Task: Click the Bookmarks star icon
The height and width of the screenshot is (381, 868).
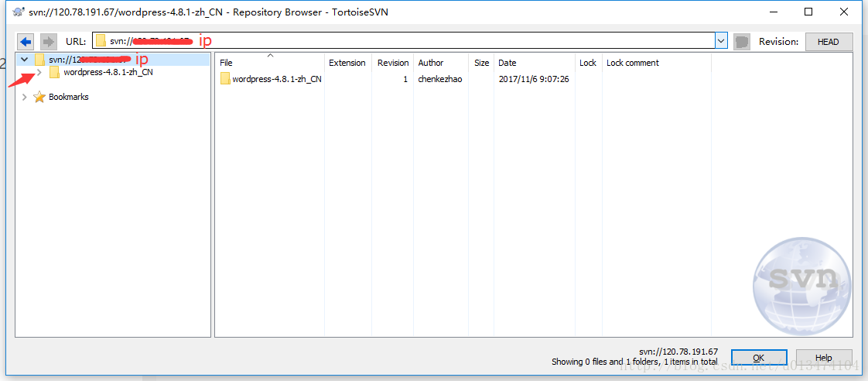Action: (x=39, y=97)
